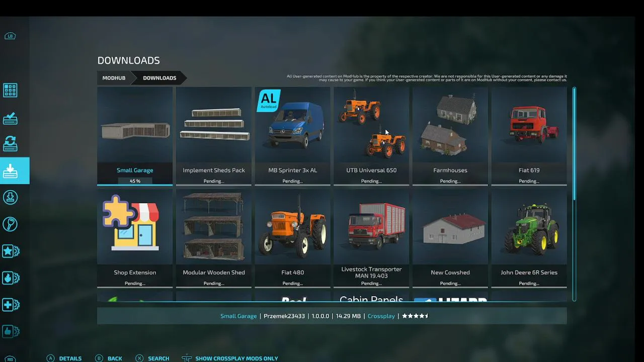Click the 14.29 MB file size

348,316
